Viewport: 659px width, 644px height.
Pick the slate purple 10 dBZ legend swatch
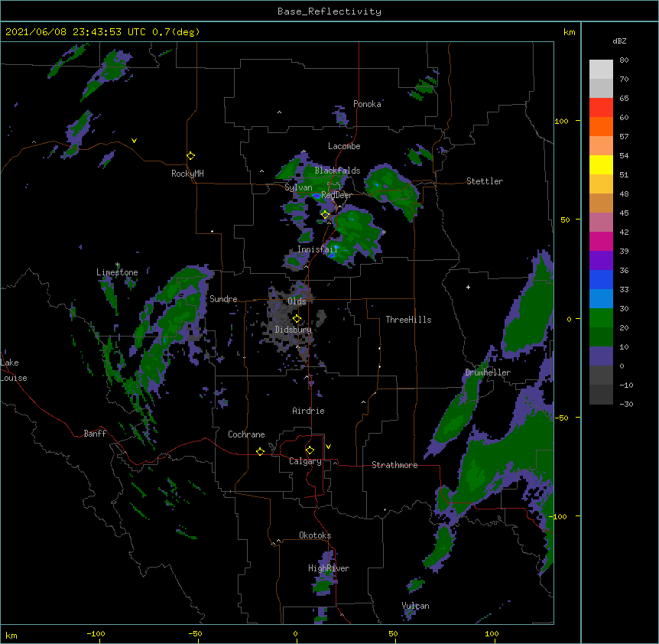coord(601,356)
